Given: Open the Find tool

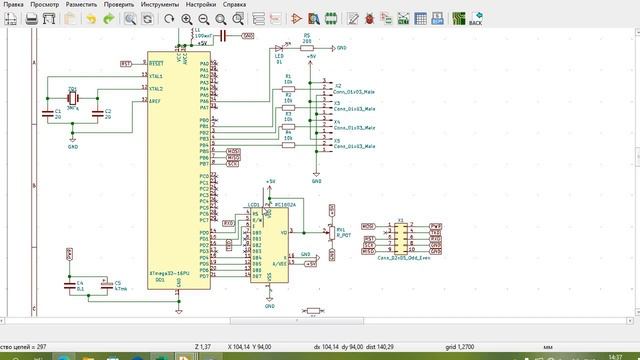Looking at the screenshot, I should pyautogui.click(x=130, y=19).
